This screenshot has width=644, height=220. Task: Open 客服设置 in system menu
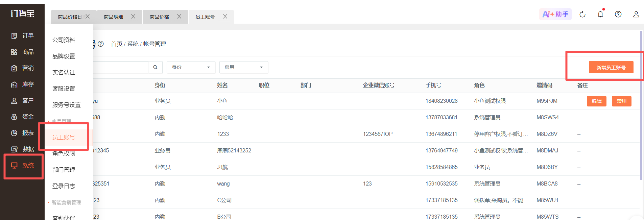click(64, 89)
